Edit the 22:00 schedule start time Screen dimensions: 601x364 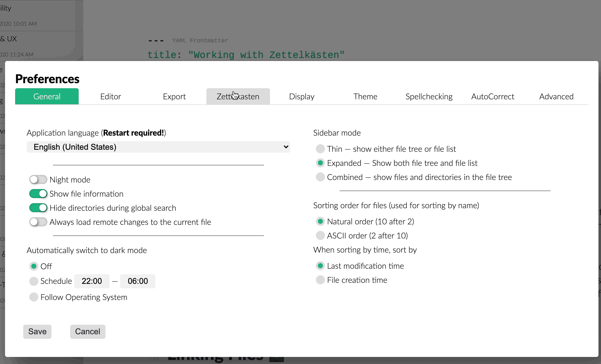tap(92, 281)
